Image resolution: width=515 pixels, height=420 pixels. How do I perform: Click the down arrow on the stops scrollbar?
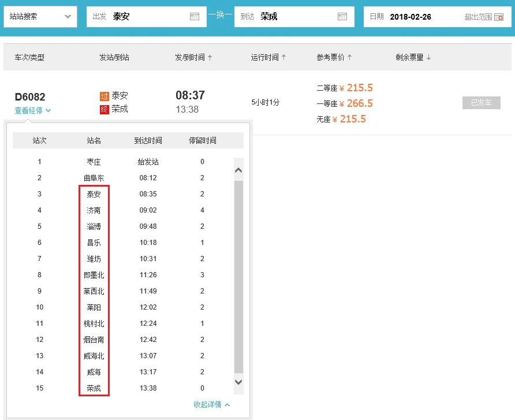(238, 382)
